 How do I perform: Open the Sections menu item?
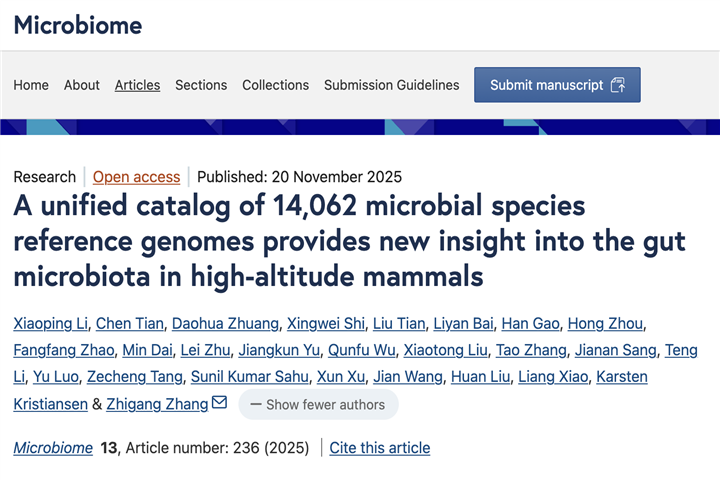[201, 85]
